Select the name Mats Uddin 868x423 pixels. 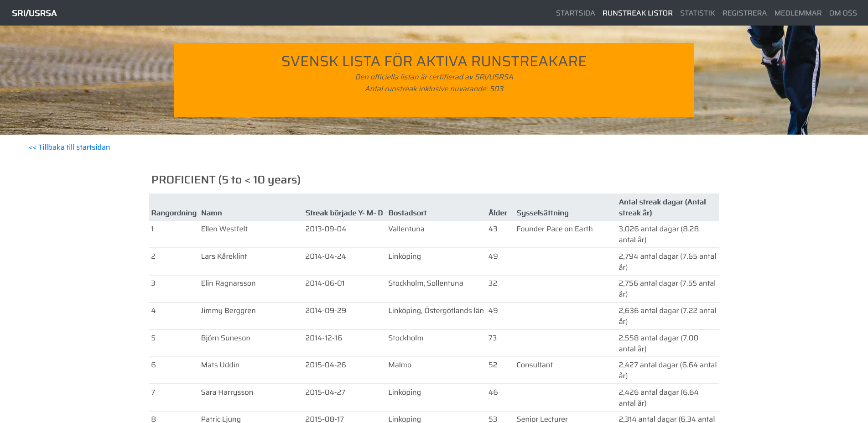click(x=220, y=365)
